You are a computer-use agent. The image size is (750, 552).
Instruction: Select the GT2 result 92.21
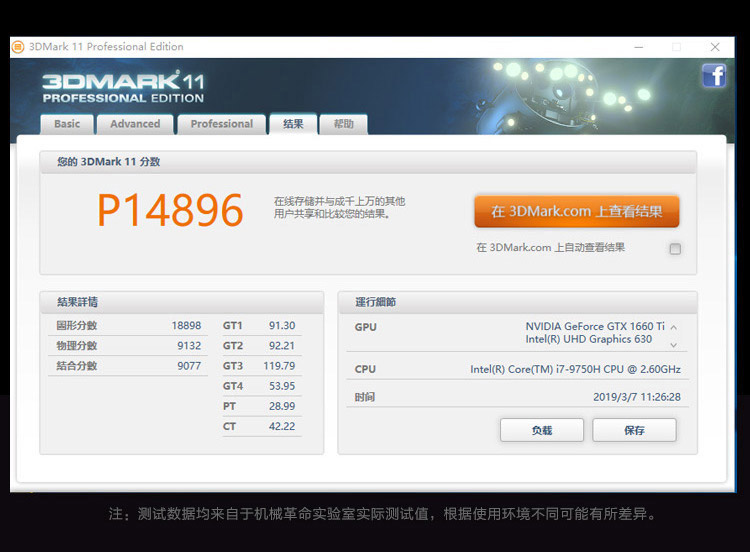click(x=282, y=346)
